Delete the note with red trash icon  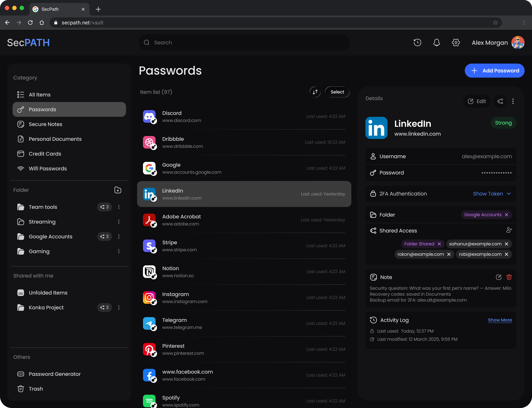pos(509,277)
